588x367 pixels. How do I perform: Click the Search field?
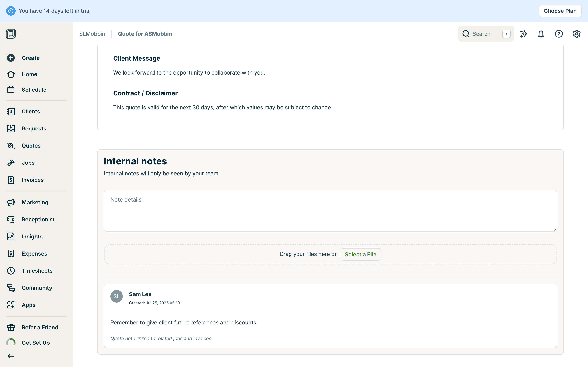coord(484,34)
